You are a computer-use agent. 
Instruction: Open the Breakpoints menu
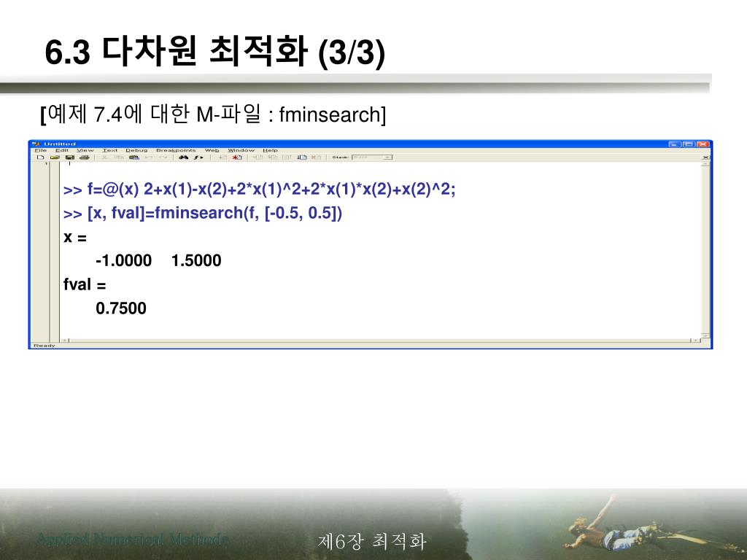176,150
